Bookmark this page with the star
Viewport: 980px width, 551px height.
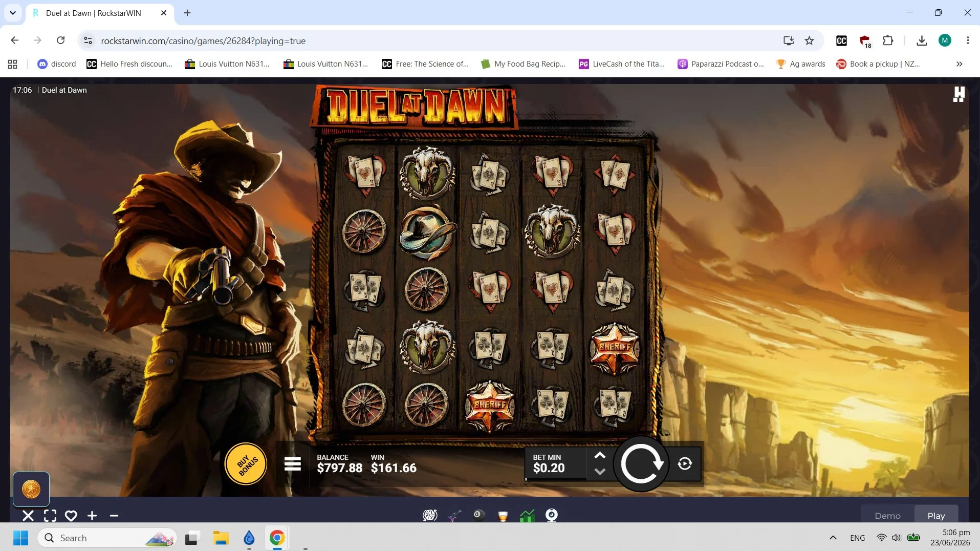[809, 40]
